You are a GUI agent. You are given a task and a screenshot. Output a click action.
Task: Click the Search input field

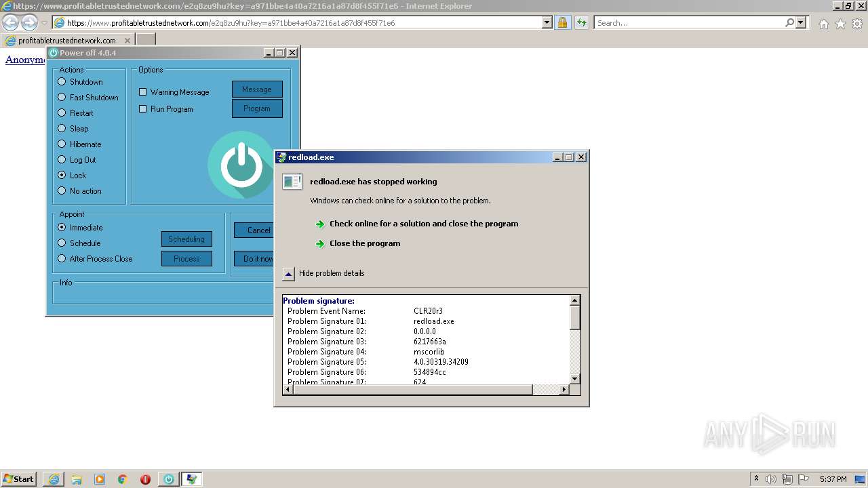pyautogui.click(x=689, y=22)
